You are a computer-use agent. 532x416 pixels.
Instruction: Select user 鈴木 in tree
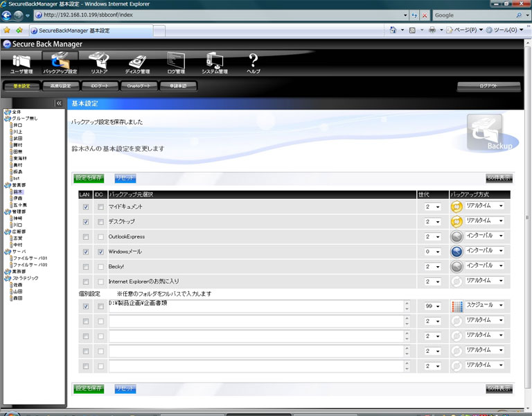point(17,191)
